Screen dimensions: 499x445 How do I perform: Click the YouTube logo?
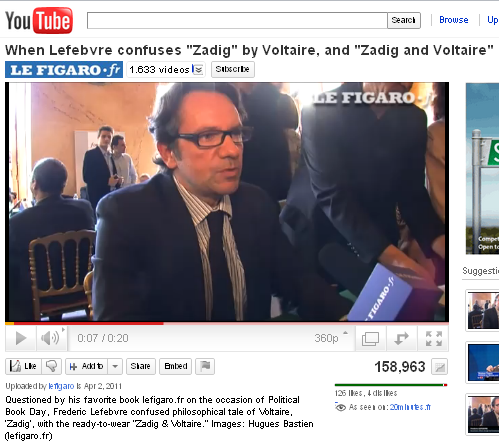click(x=39, y=20)
